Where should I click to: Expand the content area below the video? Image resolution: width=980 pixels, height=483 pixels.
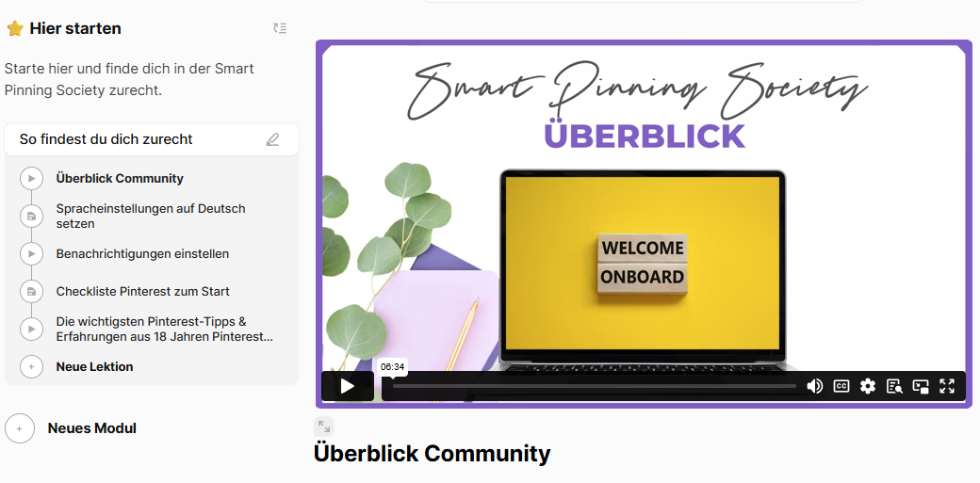324,427
